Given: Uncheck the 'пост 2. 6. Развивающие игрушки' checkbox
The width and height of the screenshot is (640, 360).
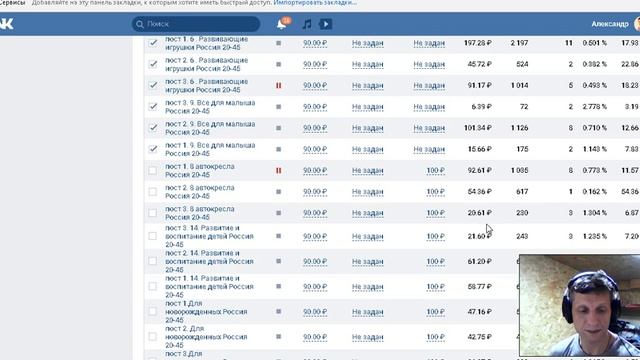Looking at the screenshot, I should pos(153,64).
